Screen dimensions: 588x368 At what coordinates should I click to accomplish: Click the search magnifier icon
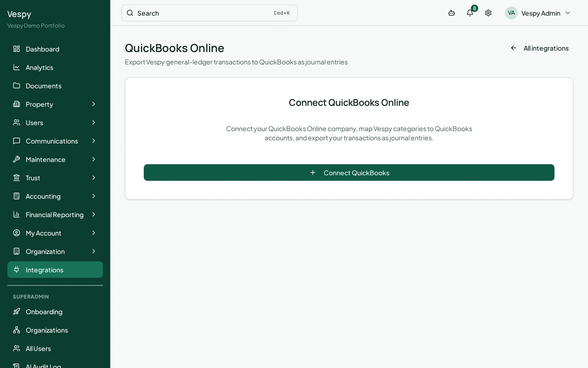pos(130,13)
